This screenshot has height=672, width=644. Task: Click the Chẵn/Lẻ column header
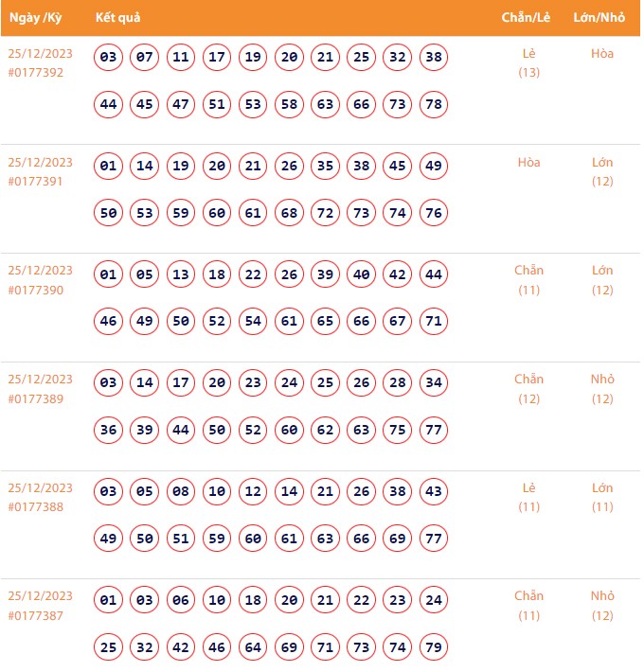pos(528,18)
